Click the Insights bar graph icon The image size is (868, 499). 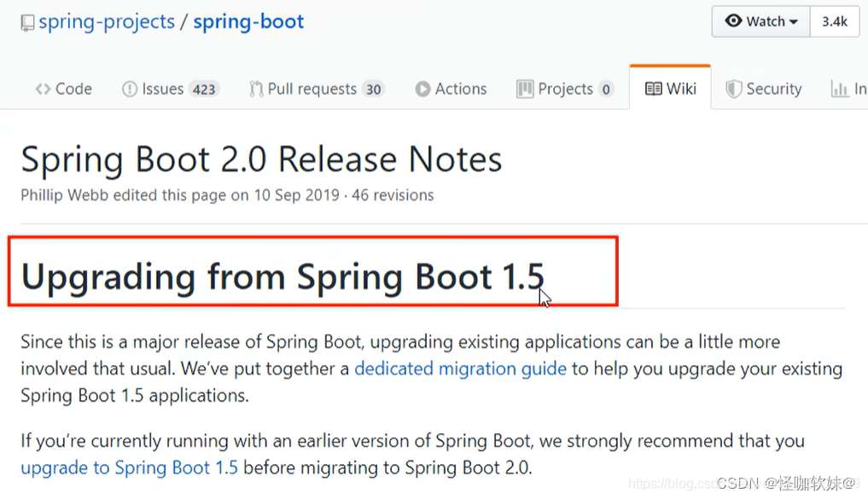tap(839, 89)
